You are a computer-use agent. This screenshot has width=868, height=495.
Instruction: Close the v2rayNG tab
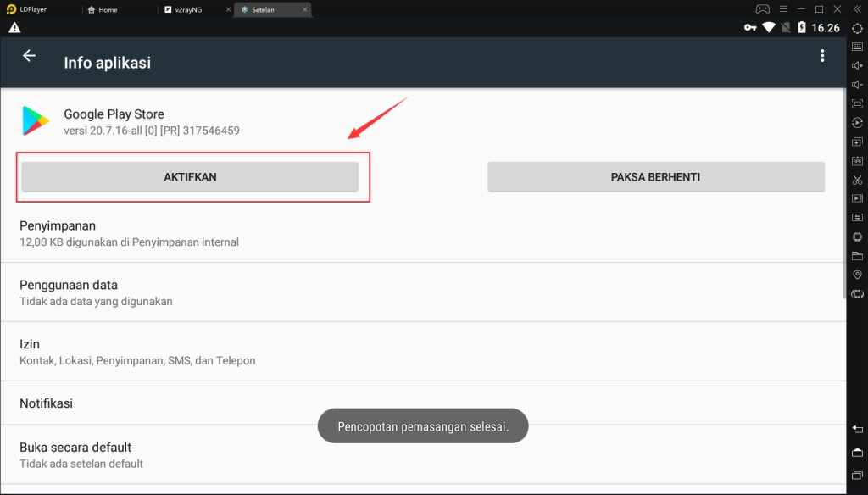[x=228, y=9]
